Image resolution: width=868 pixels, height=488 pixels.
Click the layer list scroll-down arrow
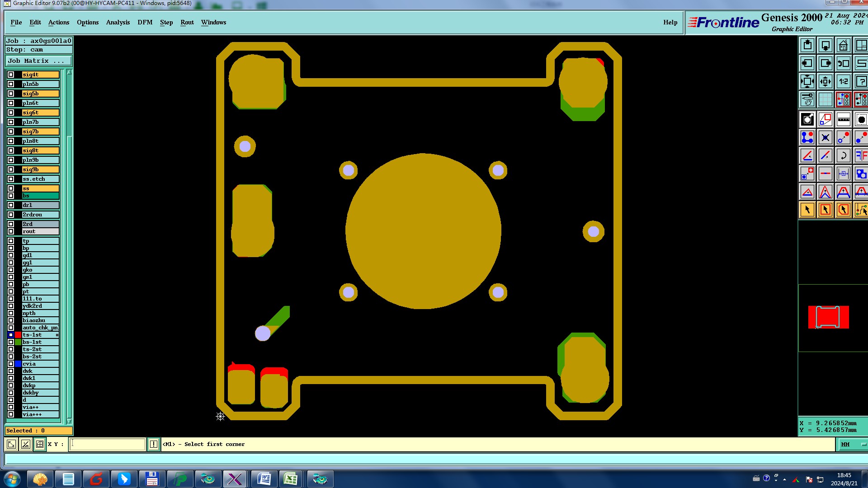[x=69, y=421]
